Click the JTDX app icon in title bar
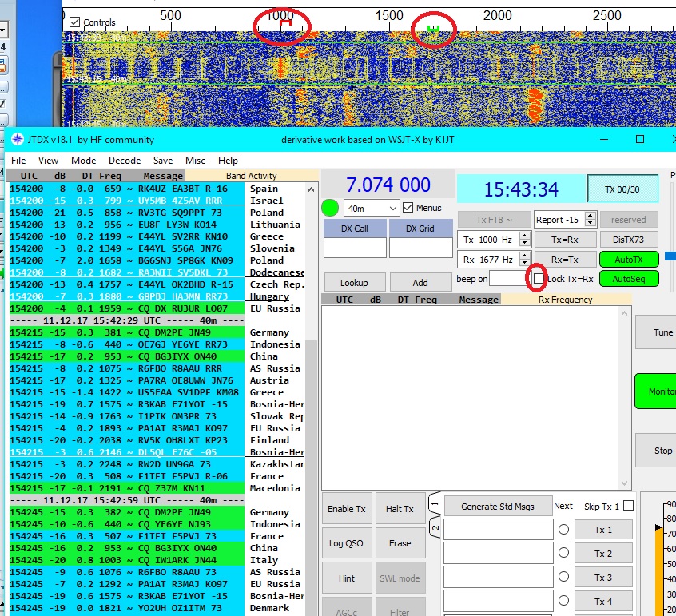The height and width of the screenshot is (616, 676). coord(17,139)
